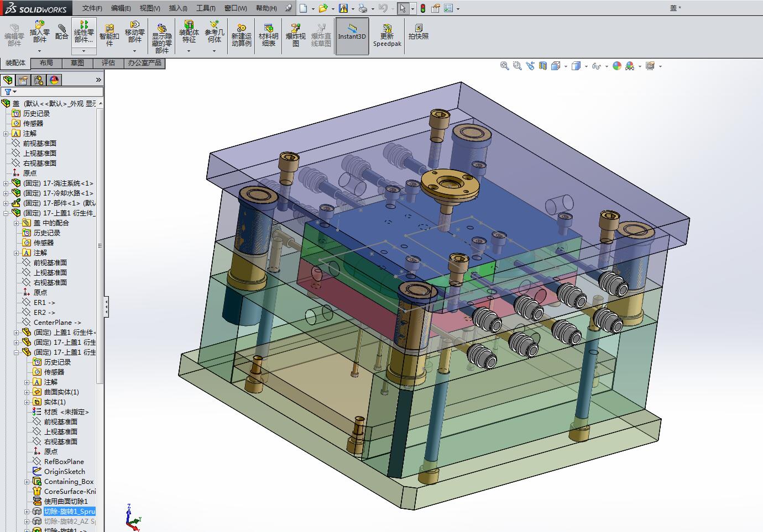Click the Section View icon
The width and height of the screenshot is (763, 532).
pos(543,66)
